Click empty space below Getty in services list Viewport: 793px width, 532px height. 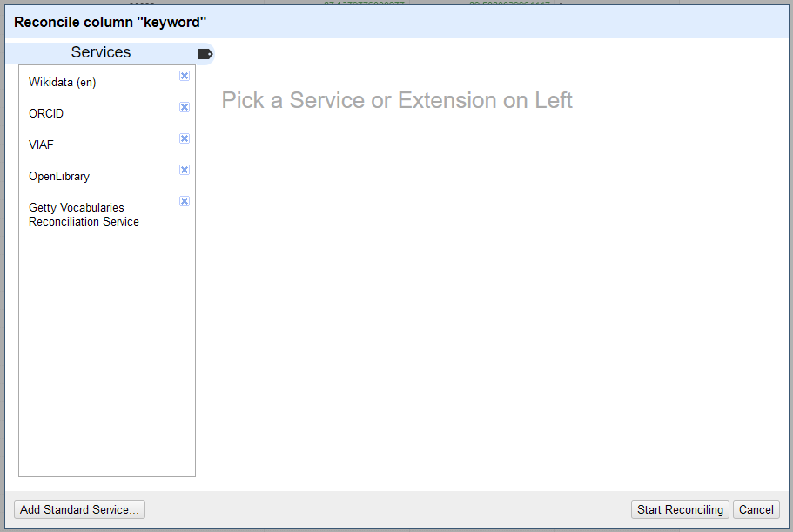[106, 348]
